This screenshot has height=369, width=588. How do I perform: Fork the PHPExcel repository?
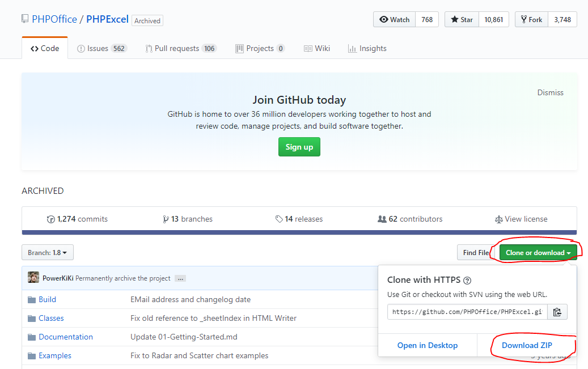[532, 19]
